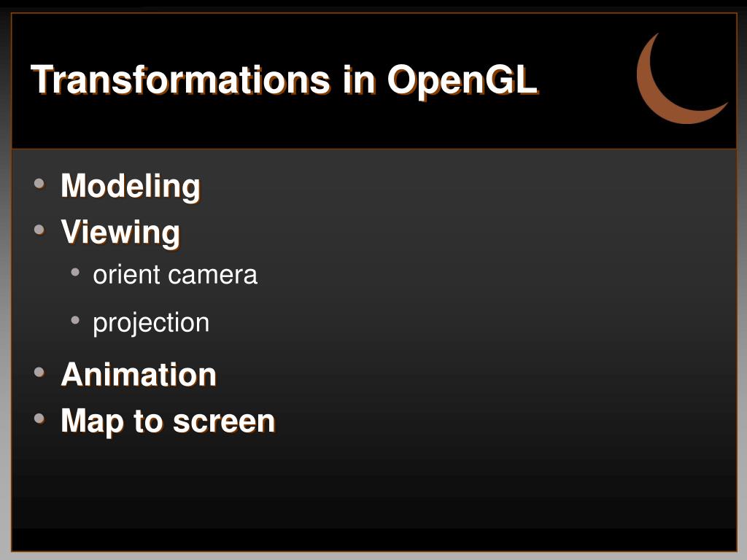The width and height of the screenshot is (747, 560).
Task: Click the word Map in the last bullet
Action: (91, 422)
